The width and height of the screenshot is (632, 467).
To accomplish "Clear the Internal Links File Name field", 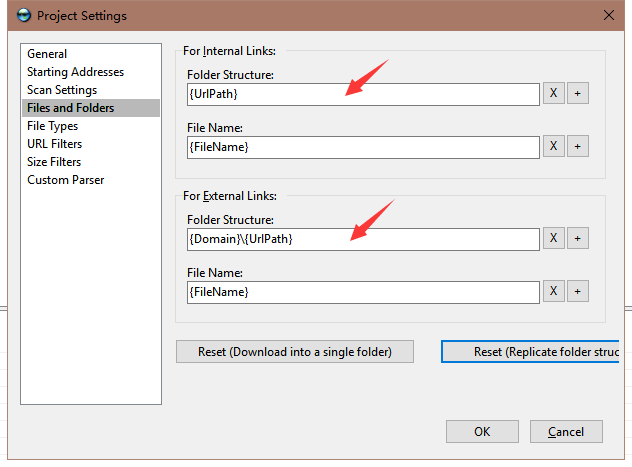I will pos(553,146).
